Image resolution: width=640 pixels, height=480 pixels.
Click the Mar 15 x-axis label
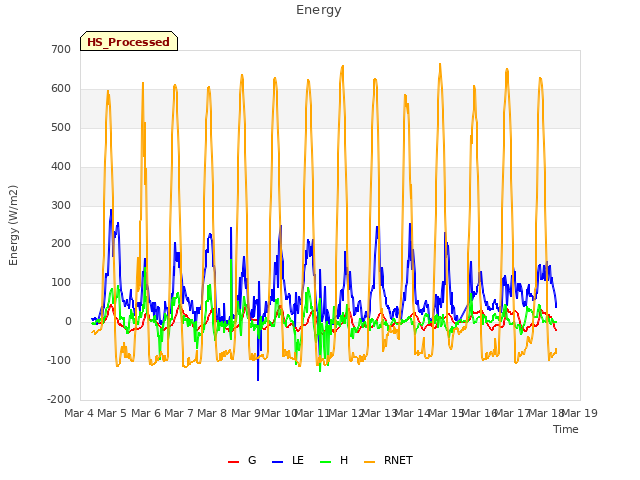click(x=446, y=413)
